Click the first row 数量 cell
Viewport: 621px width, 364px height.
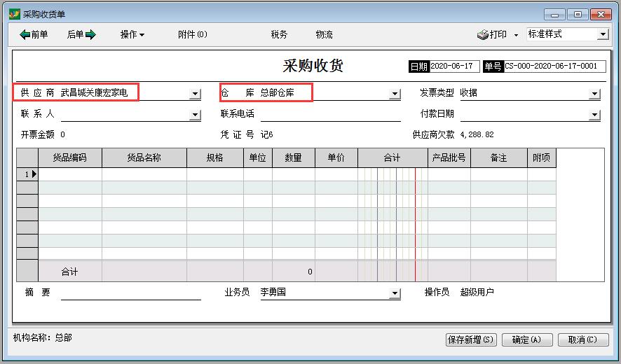(294, 174)
